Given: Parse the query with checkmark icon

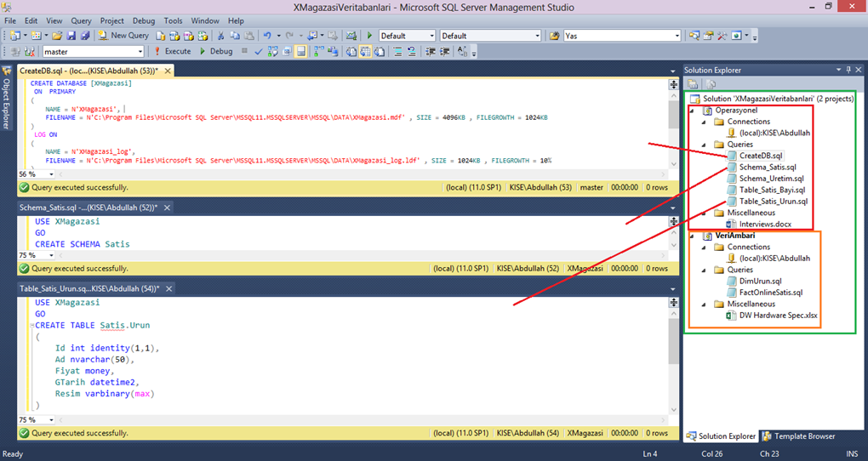Looking at the screenshot, I should pos(258,52).
